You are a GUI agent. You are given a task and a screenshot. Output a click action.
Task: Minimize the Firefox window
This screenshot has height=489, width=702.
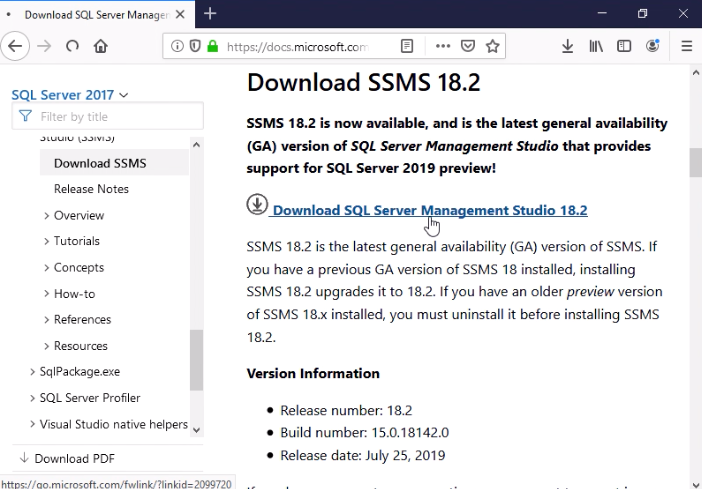pos(602,13)
